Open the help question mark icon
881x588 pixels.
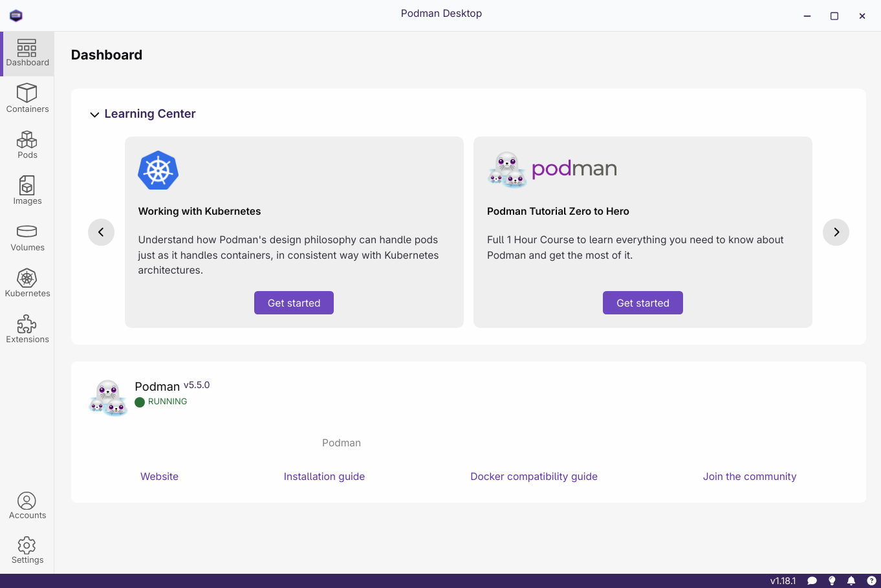(871, 581)
